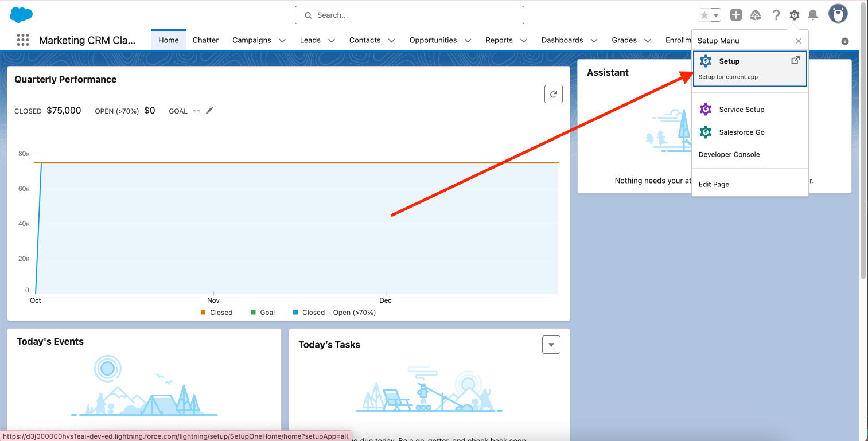This screenshot has width=868, height=441.
Task: Open the Chatter tab
Action: tap(205, 40)
